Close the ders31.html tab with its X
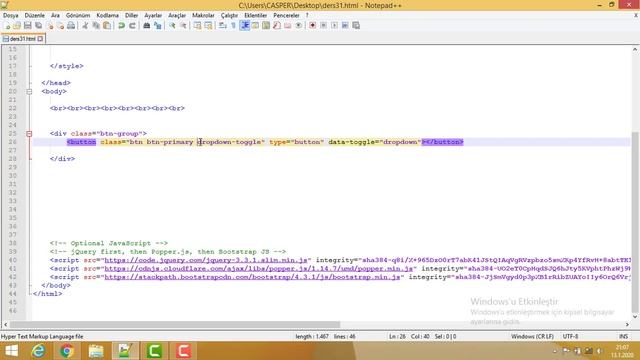 click(40, 39)
